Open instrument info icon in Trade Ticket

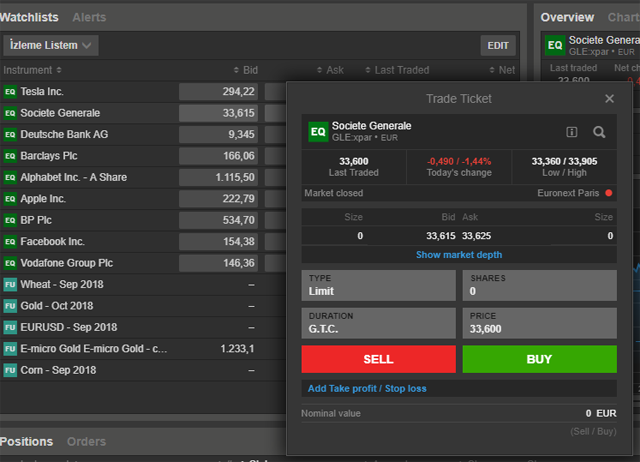pyautogui.click(x=571, y=132)
